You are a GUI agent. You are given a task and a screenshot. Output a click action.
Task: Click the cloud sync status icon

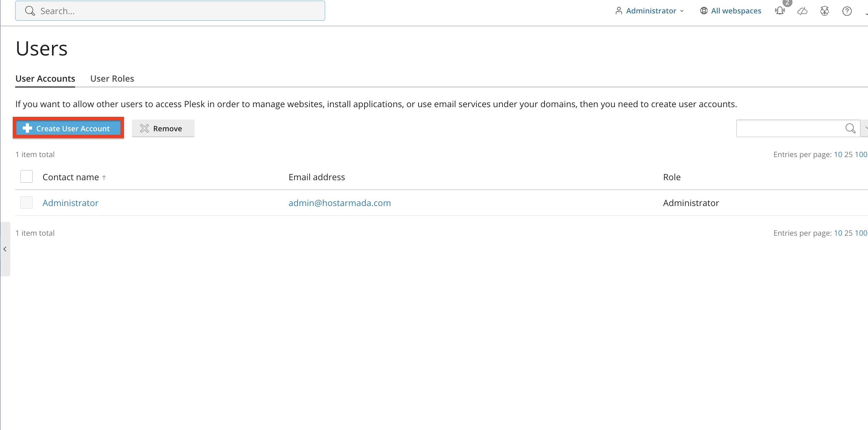click(802, 11)
